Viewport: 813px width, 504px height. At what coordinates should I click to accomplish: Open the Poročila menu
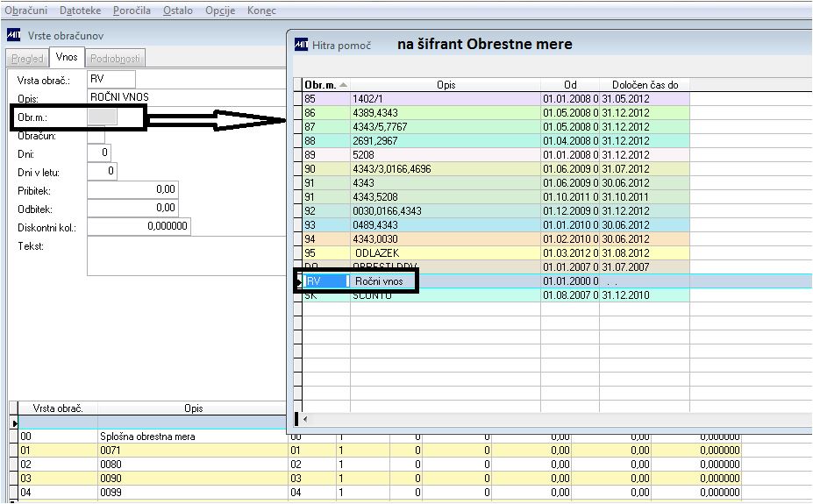[x=132, y=11]
